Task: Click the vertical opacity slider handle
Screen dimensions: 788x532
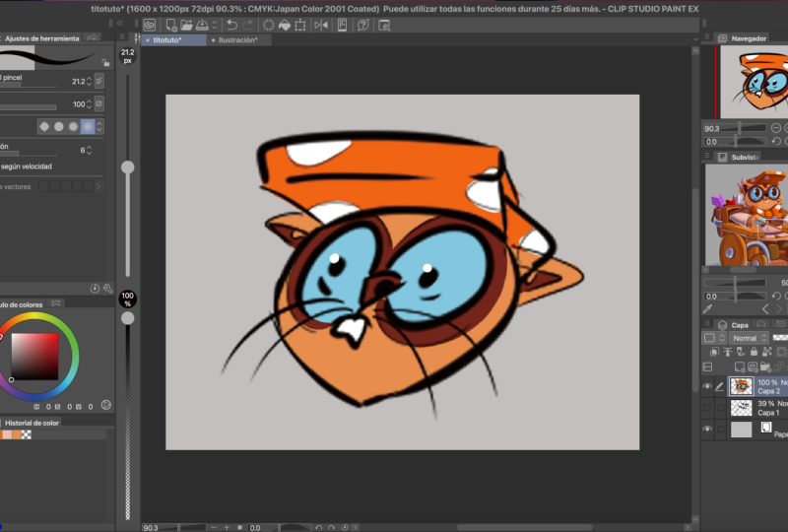Action: 128,318
